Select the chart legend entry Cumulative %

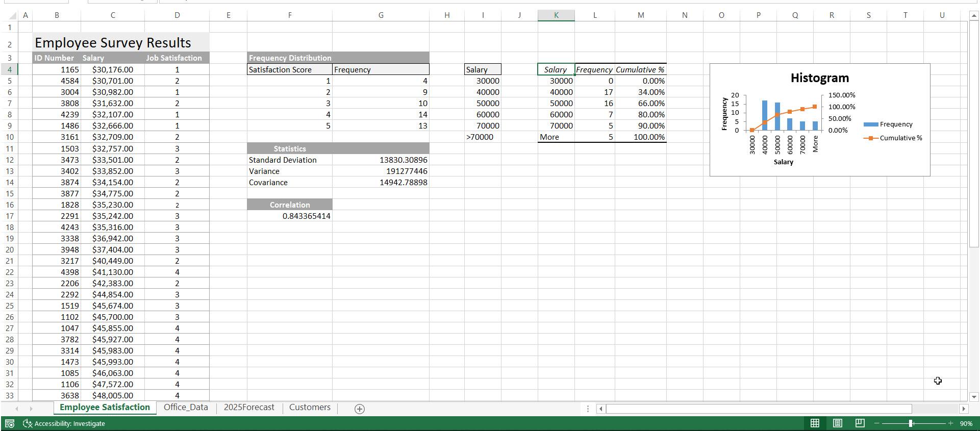(893, 138)
